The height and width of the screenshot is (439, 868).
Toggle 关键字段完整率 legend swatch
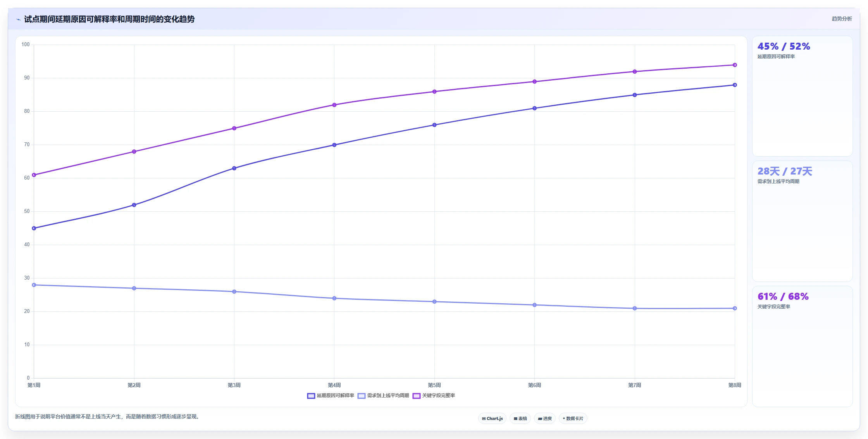(416, 396)
